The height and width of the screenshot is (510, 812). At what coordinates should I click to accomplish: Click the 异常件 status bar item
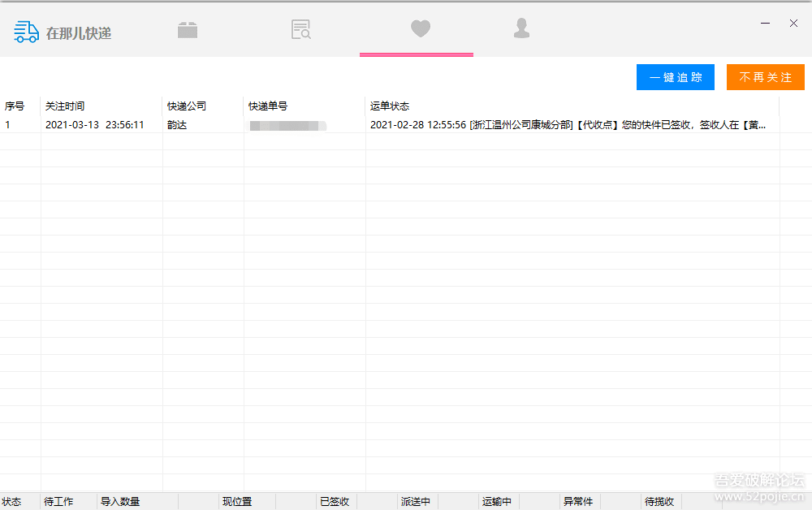click(578, 501)
